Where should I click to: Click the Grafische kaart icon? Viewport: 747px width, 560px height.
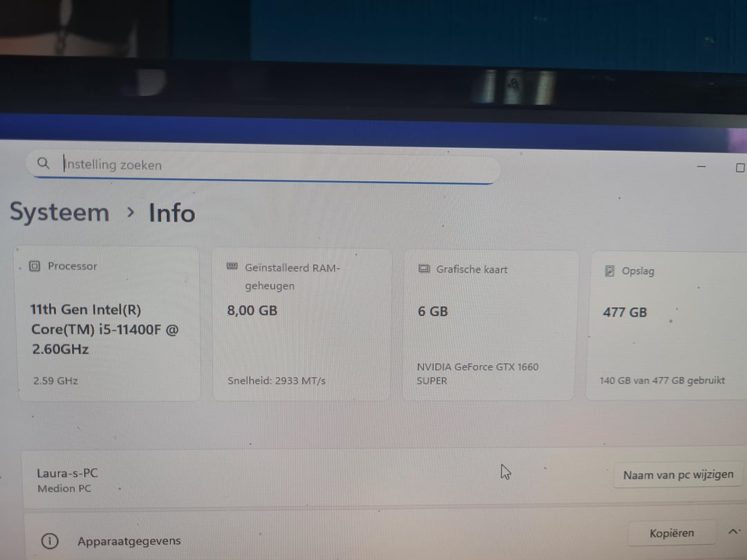point(424,270)
